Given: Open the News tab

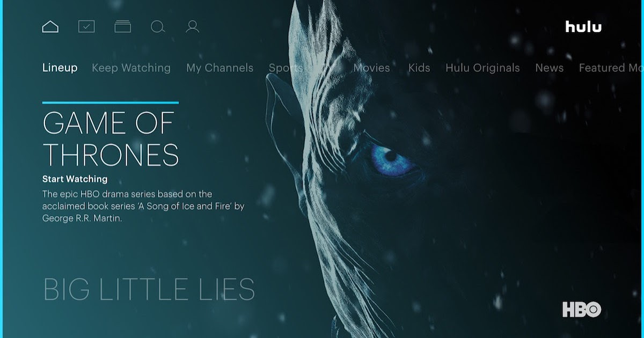Looking at the screenshot, I should pyautogui.click(x=550, y=68).
